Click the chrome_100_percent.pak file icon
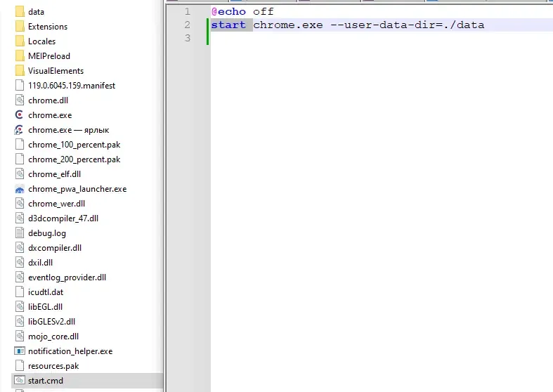 click(x=20, y=145)
